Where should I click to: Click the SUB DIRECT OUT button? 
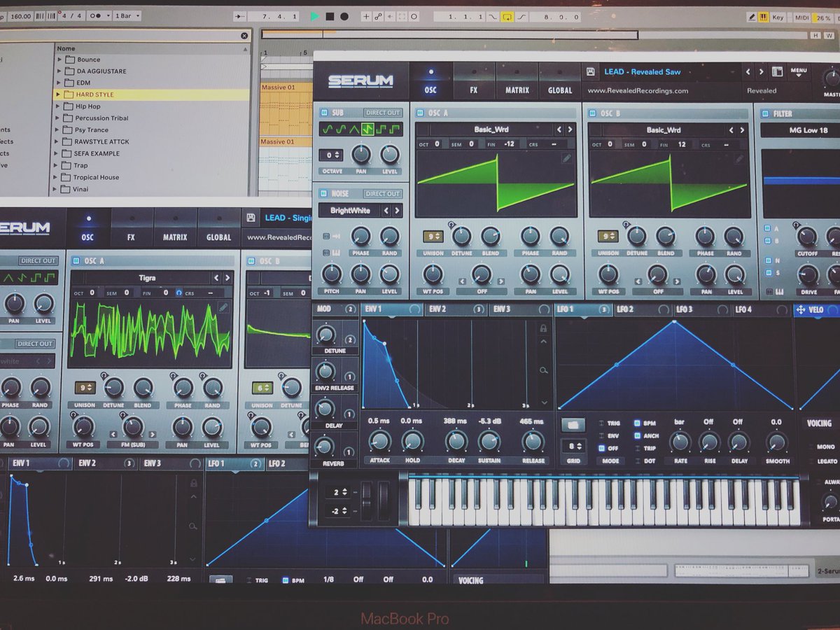click(383, 113)
